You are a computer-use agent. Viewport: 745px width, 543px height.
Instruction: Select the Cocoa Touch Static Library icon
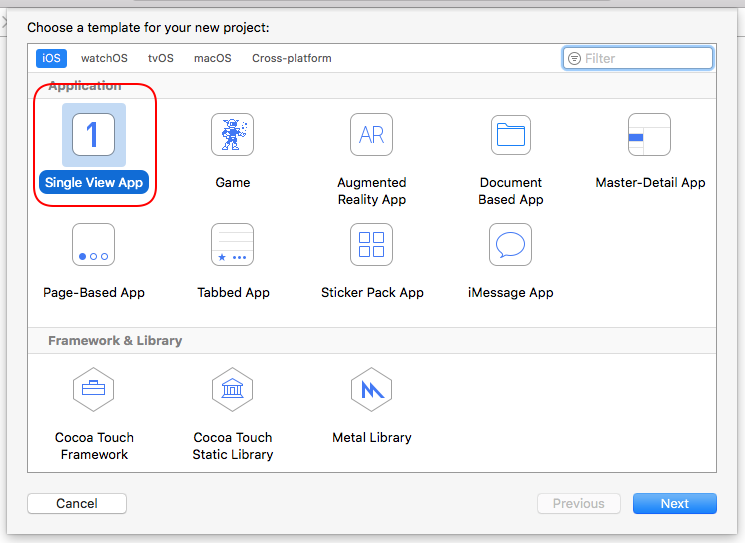click(232, 390)
